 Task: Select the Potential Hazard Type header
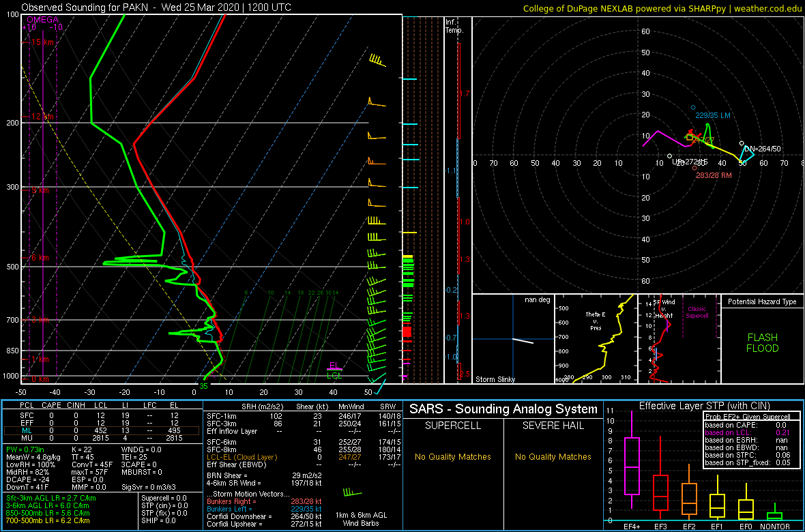point(763,301)
